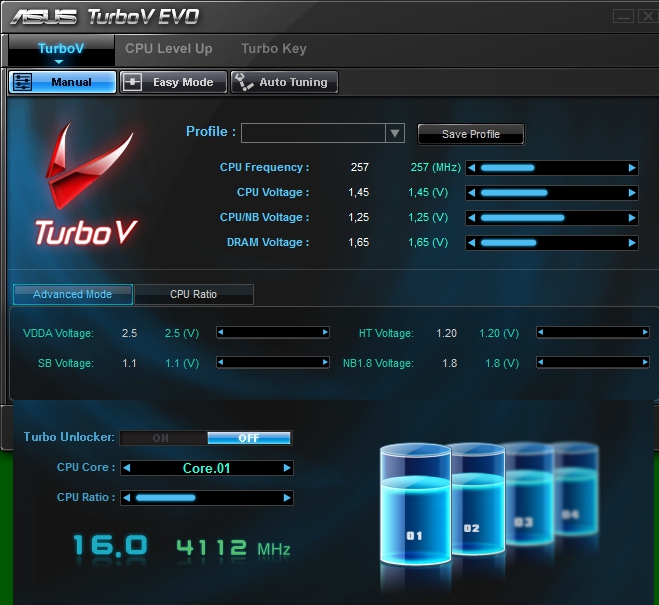Decrease CPU Voltage with left arrow

[472, 193]
